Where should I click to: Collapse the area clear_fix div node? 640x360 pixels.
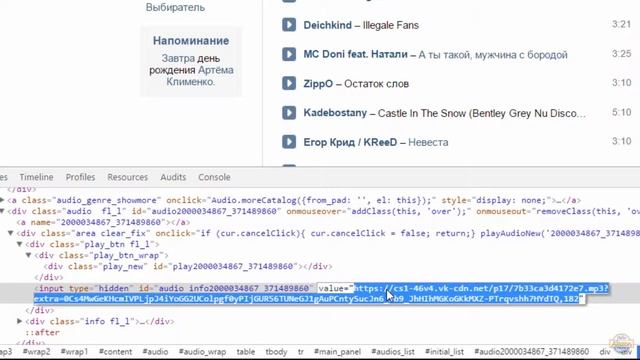11,233
